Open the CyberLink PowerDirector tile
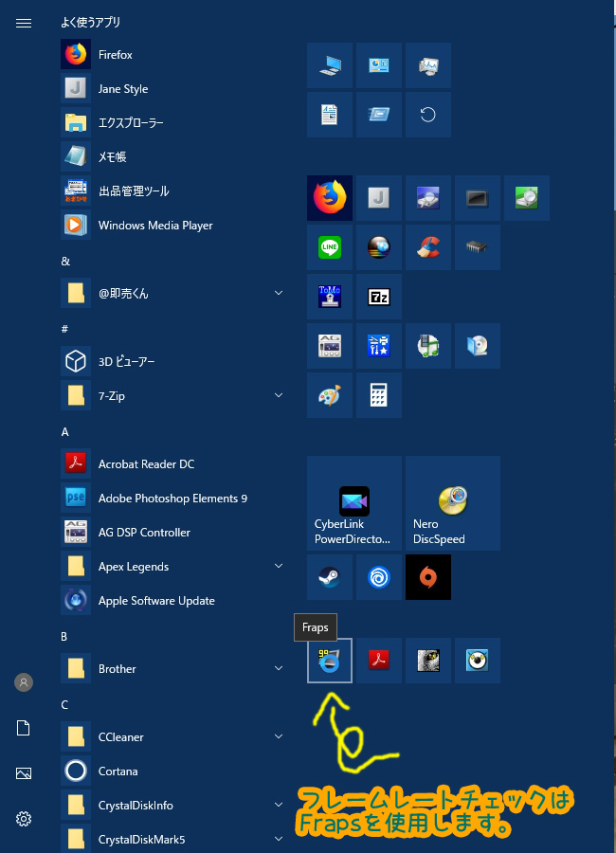The height and width of the screenshot is (853, 616). pos(354,503)
